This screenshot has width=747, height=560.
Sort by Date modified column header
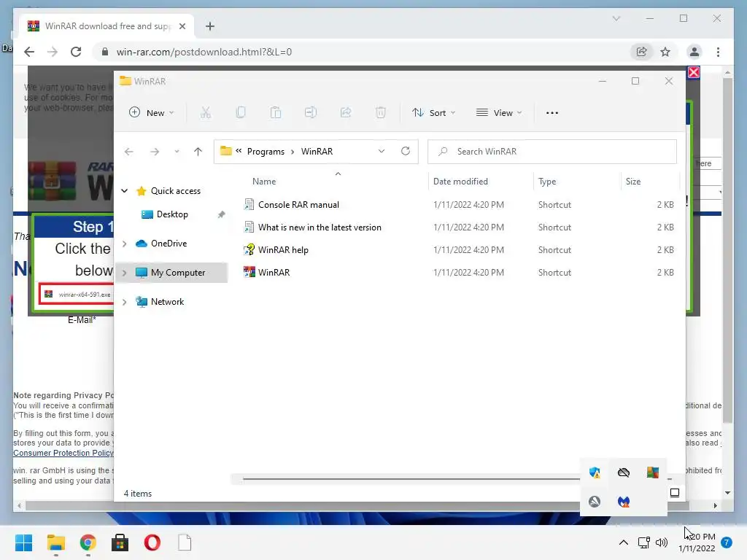[x=460, y=182]
